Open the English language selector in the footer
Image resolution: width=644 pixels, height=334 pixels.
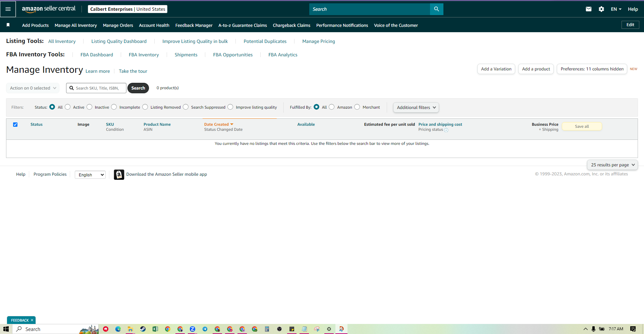[x=90, y=175]
